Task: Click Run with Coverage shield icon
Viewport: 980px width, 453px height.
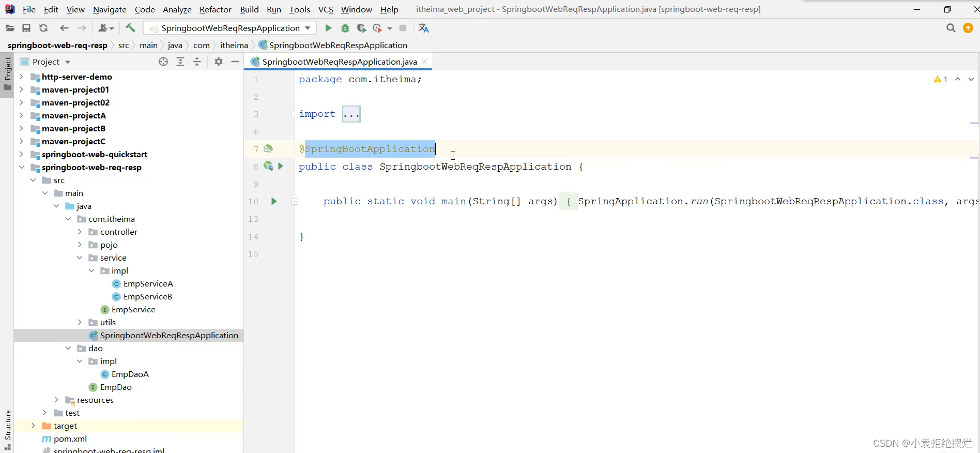Action: pos(361,28)
